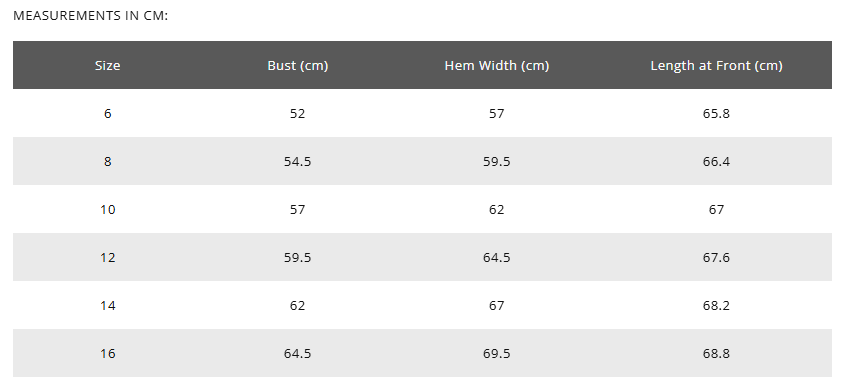Select the size 6 cell
845x382 pixels.
pos(107,113)
